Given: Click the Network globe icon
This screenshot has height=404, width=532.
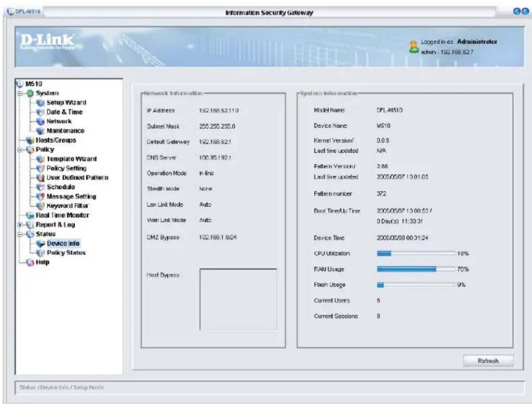Looking at the screenshot, I should point(40,122).
